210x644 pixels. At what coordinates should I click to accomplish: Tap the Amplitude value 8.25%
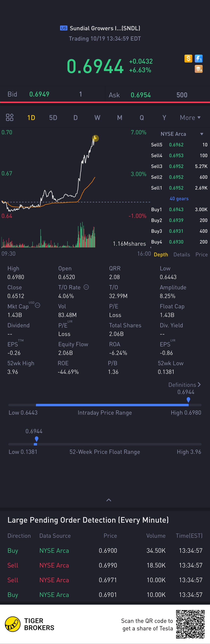[x=167, y=296]
